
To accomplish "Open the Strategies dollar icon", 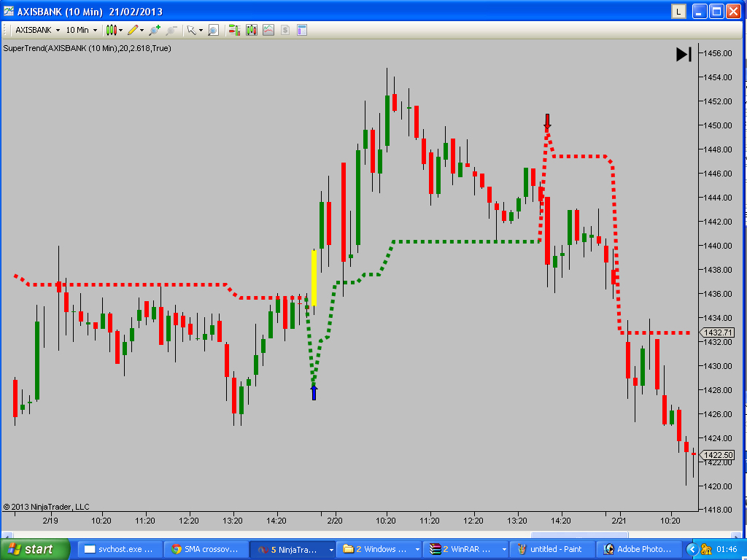I will coord(285,30).
